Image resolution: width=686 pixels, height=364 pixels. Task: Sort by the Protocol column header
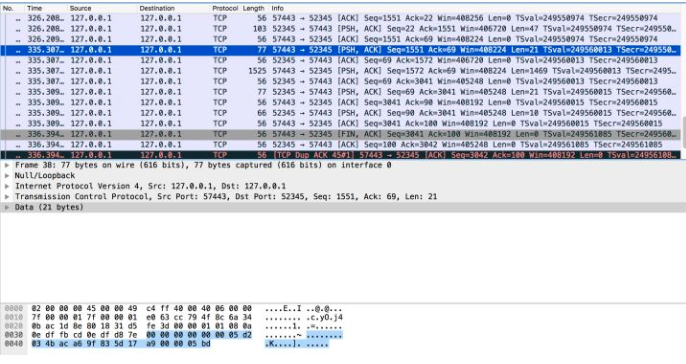225,8
